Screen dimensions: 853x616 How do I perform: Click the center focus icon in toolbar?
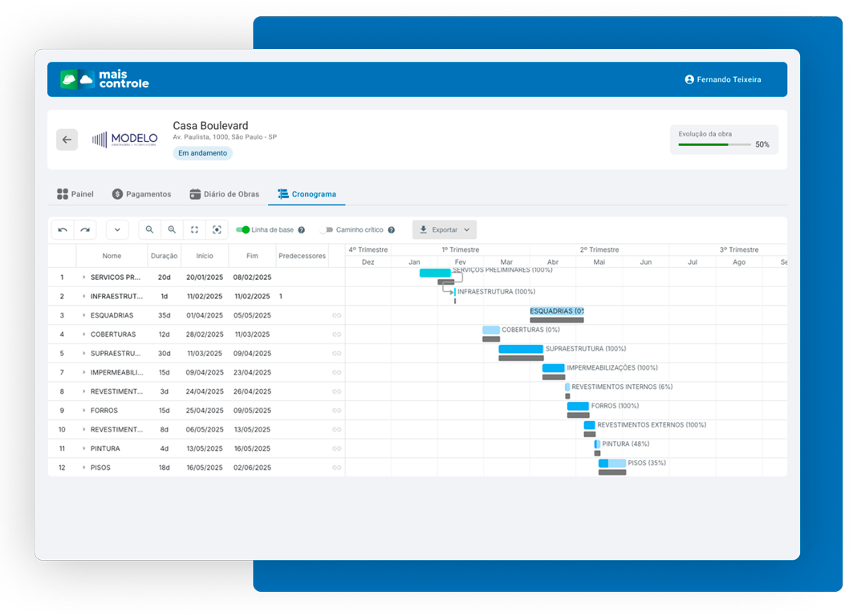pos(217,230)
